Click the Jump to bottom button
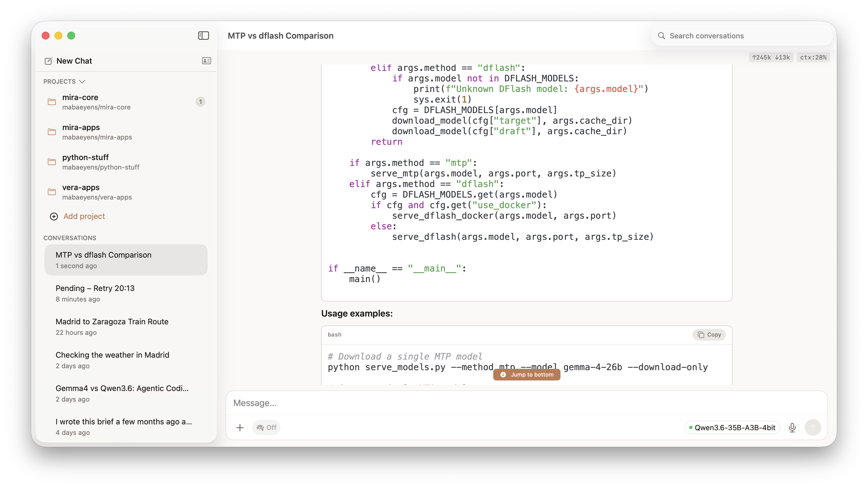 click(x=526, y=375)
